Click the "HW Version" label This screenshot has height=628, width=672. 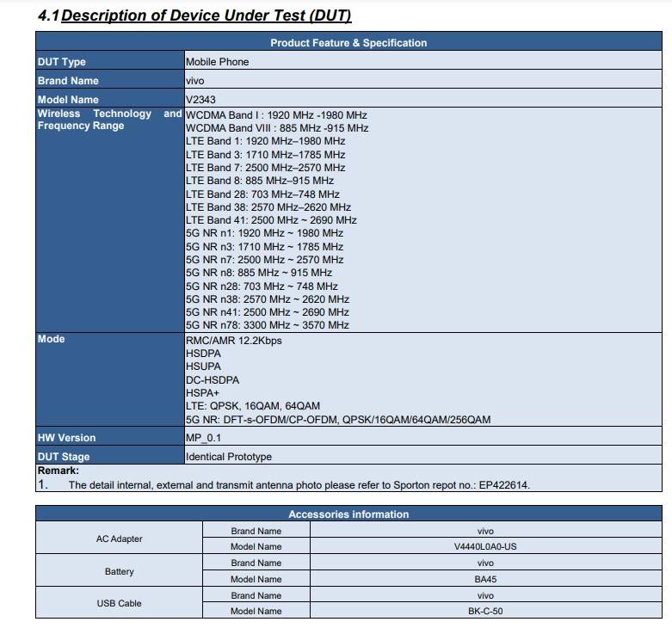(x=66, y=438)
